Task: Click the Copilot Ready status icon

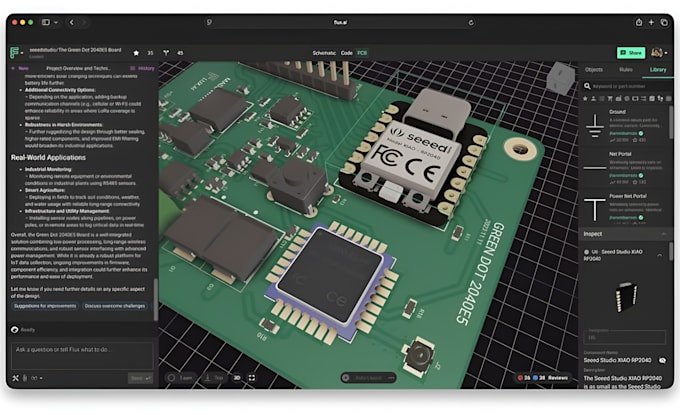Action: tap(15, 330)
